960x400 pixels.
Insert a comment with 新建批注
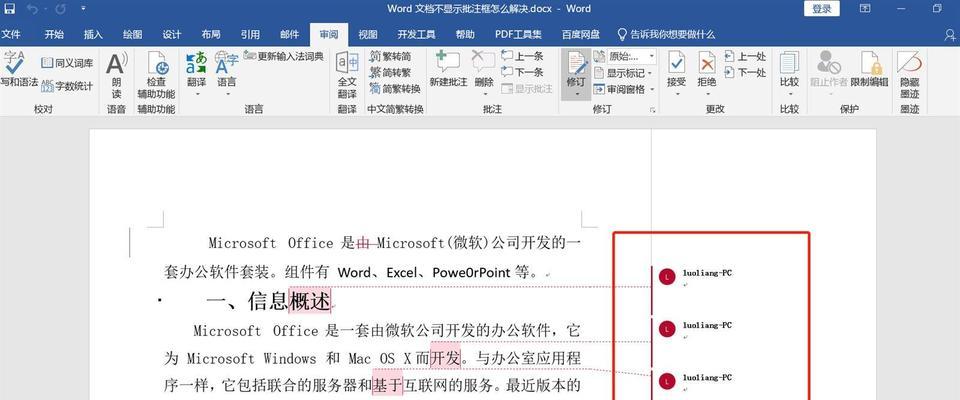pos(448,70)
